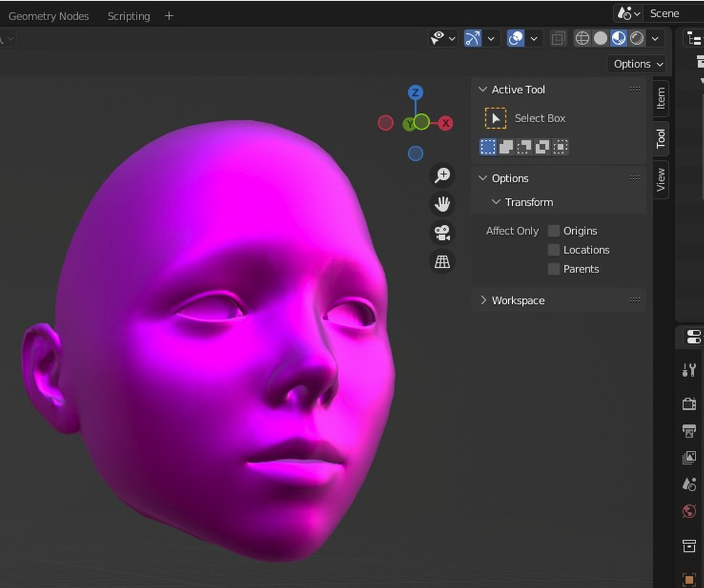Click the X axis on the navigation gizmo

coord(445,123)
